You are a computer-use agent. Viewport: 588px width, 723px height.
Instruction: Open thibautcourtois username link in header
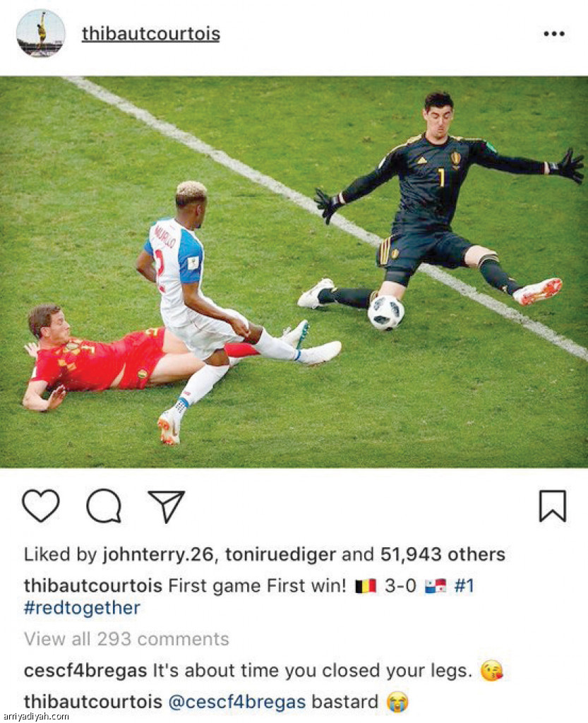point(150,34)
